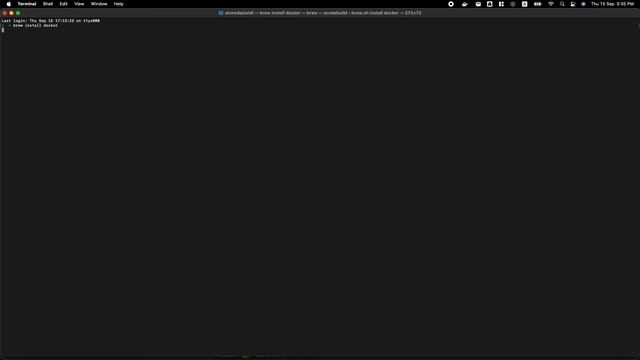Image resolution: width=640 pixels, height=360 pixels.
Task: Click the folder proxy icon in title bar
Action: click(221, 13)
